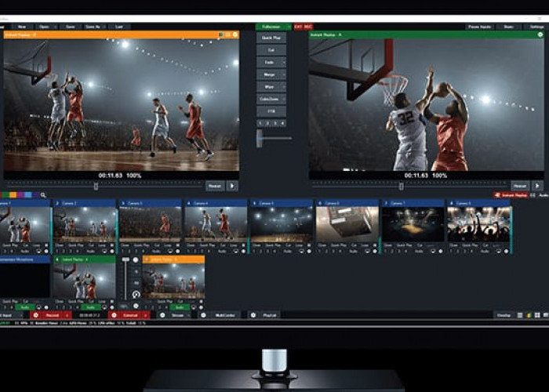Click the play arrow under the output window
The height and width of the screenshot is (392, 549).
coord(537,186)
